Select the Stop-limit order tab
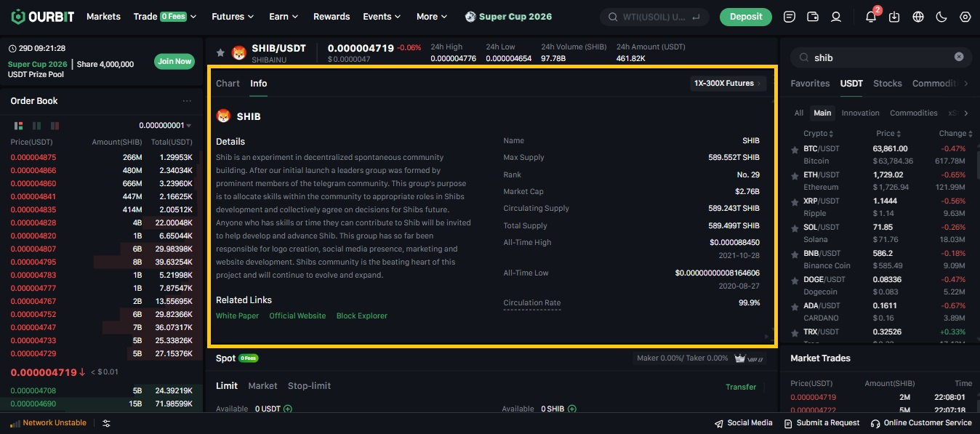Image resolution: width=980 pixels, height=434 pixels. (310, 386)
